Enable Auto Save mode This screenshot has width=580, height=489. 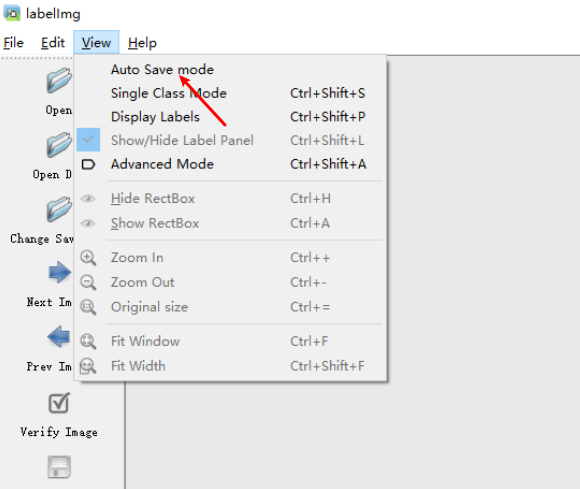coord(230,70)
